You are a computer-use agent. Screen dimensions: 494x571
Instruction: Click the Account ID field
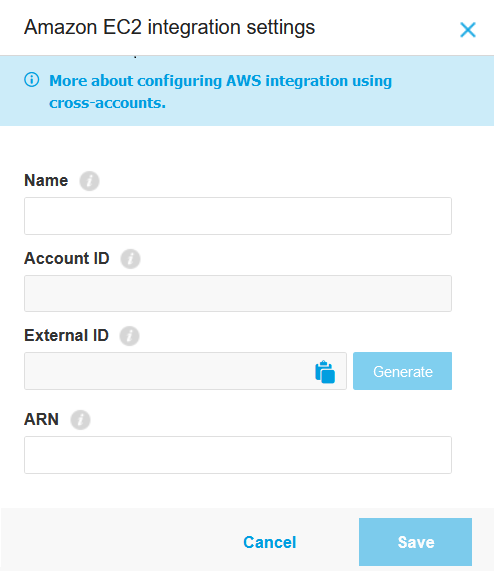click(x=238, y=294)
